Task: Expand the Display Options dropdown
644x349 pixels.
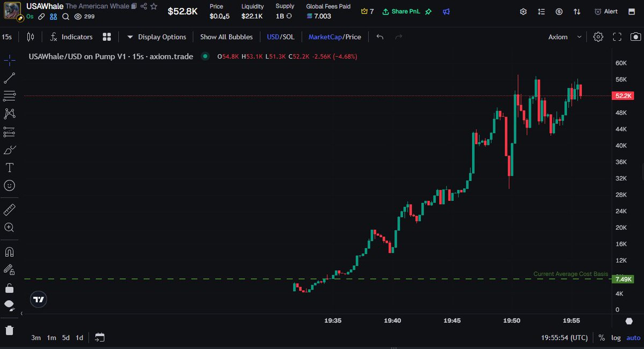Action: pos(156,37)
